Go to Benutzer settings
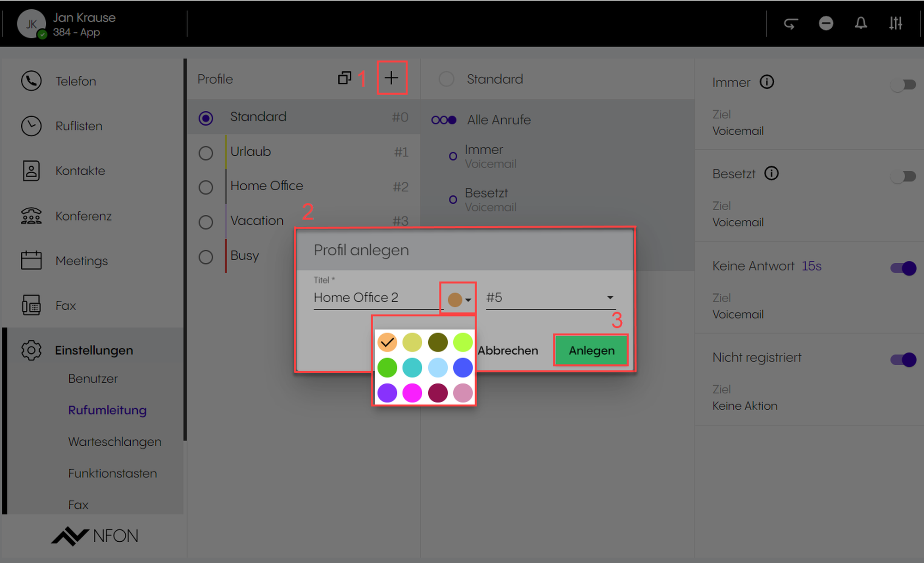Image resolution: width=924 pixels, height=563 pixels. coord(93,379)
